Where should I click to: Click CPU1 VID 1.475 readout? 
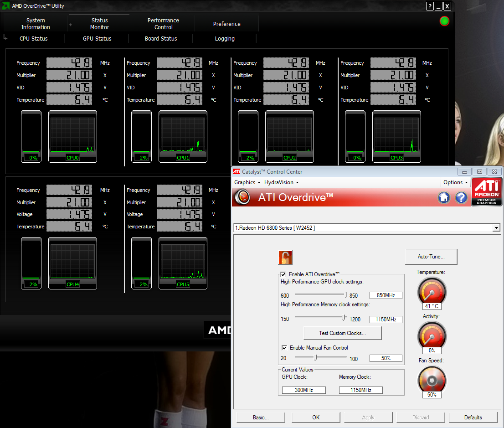click(180, 87)
